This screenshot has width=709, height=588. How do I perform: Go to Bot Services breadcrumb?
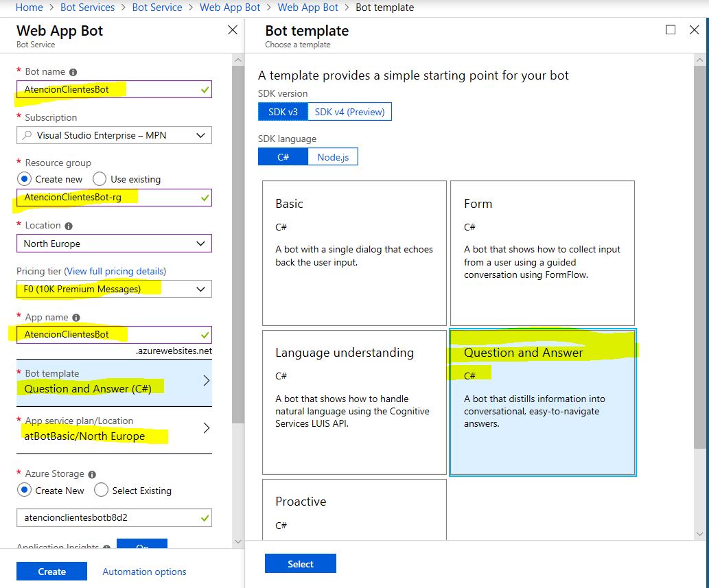pos(87,8)
